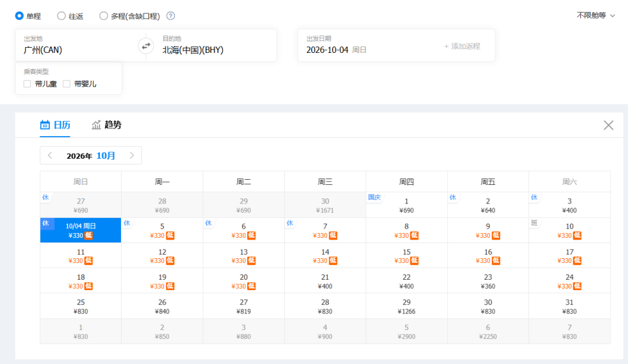This screenshot has height=364, width=628.
Task: Select October 1 priced ¥690
Action: click(x=406, y=205)
